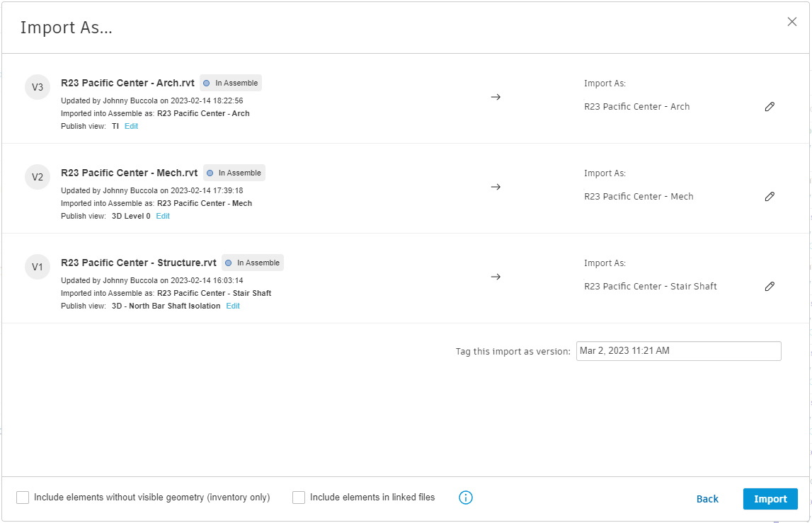Select the V1 version badge
This screenshot has width=812, height=523.
38,267
